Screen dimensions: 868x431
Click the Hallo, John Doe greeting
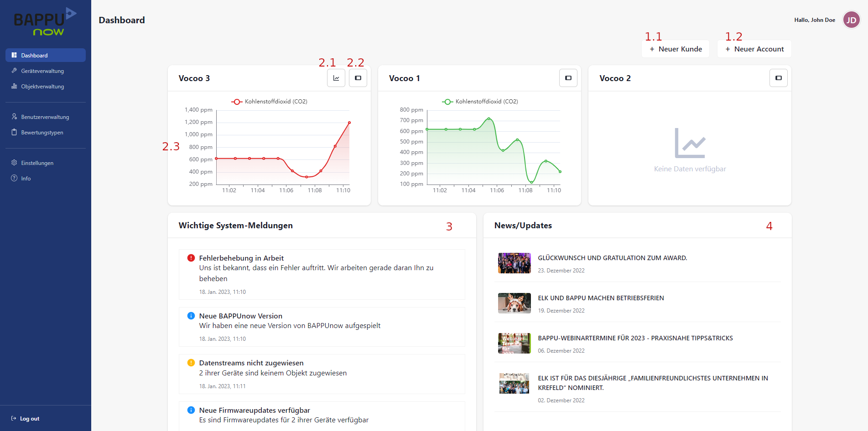(815, 20)
